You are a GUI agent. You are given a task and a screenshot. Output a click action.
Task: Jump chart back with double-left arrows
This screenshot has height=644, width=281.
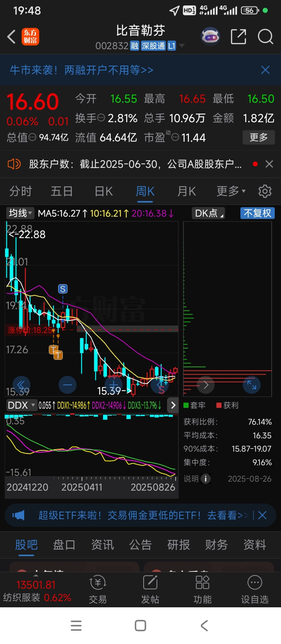pyautogui.click(x=21, y=385)
